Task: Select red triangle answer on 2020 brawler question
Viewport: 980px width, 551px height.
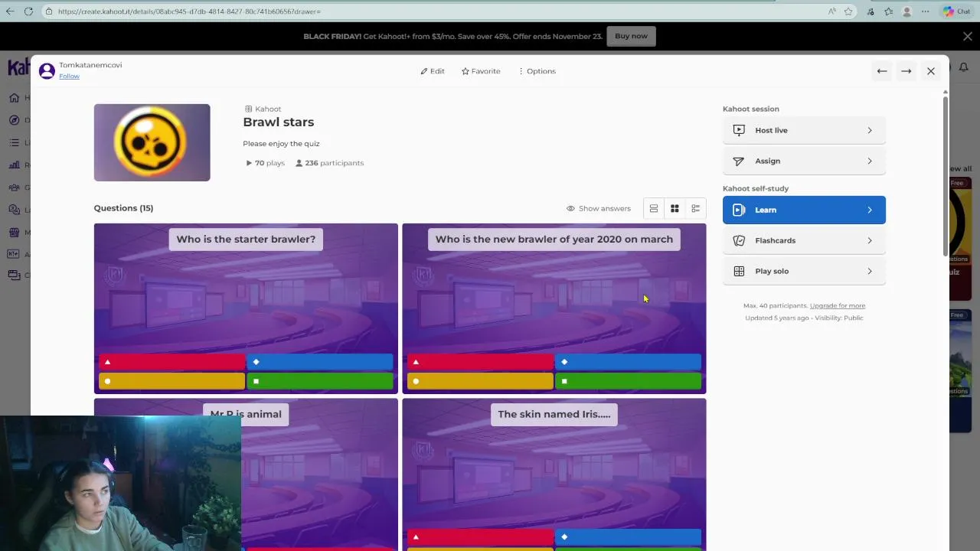Action: pyautogui.click(x=480, y=362)
